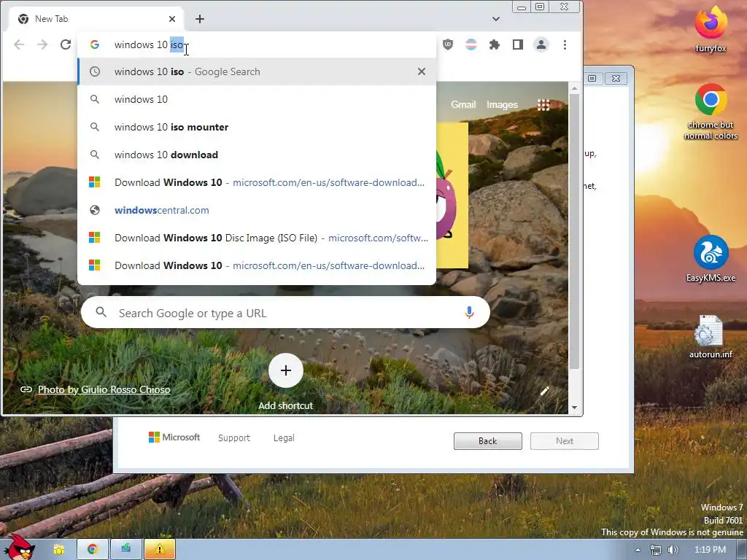Customize page with the pencil icon
This screenshot has width=747, height=560.
[x=544, y=392]
